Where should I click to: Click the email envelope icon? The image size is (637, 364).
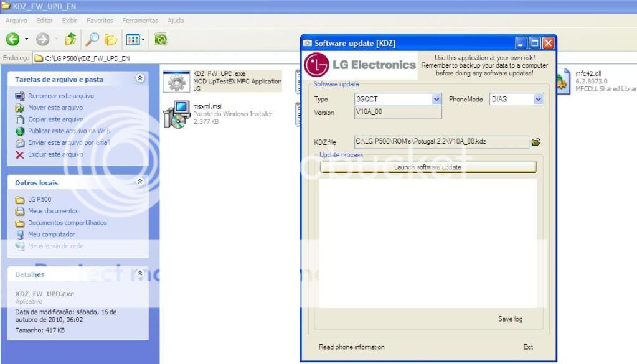click(x=20, y=143)
